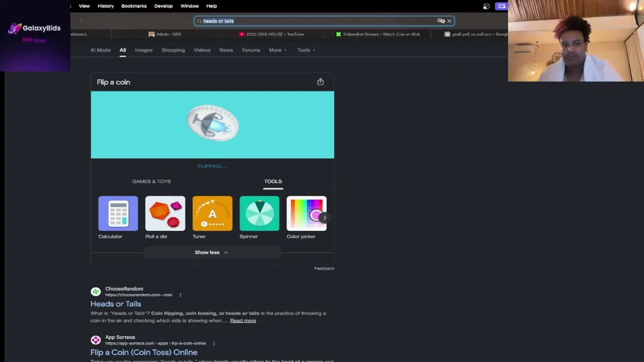This screenshot has width=644, height=362.
Task: Open the Help menu
Action: 211,6
